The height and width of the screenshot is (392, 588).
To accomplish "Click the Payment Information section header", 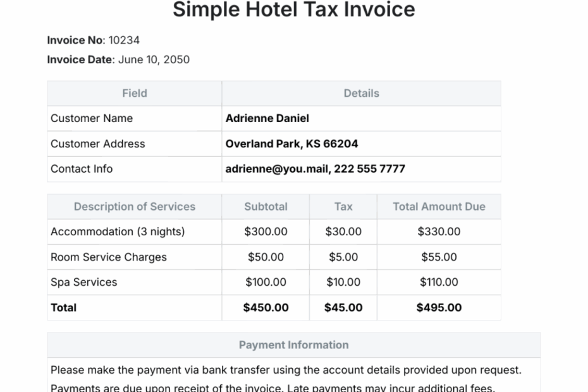I will click(293, 345).
